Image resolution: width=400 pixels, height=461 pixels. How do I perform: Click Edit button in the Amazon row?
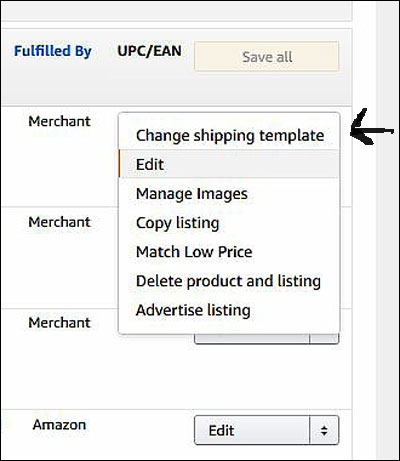(x=252, y=430)
